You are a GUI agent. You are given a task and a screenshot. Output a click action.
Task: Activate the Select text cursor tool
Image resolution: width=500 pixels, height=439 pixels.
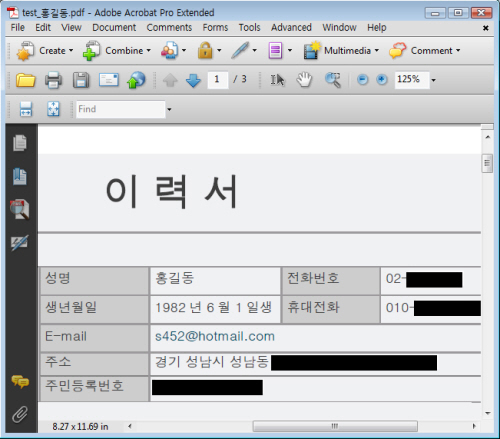coord(277,80)
